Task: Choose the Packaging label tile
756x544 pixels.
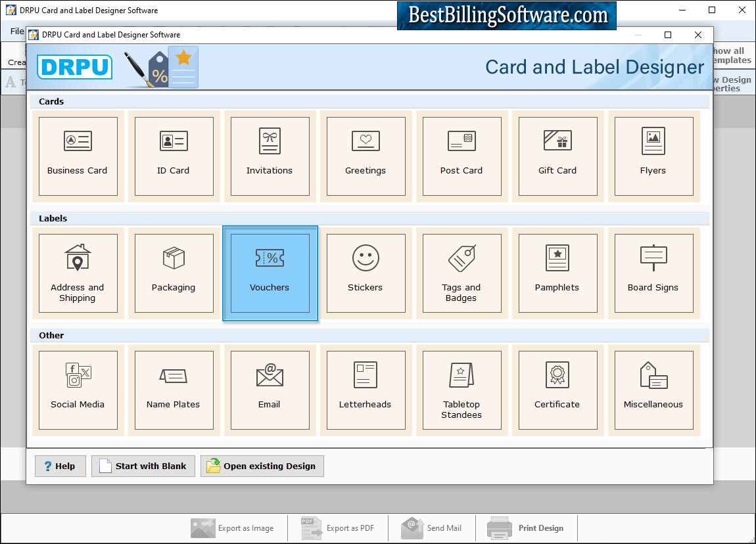Action: click(x=174, y=273)
